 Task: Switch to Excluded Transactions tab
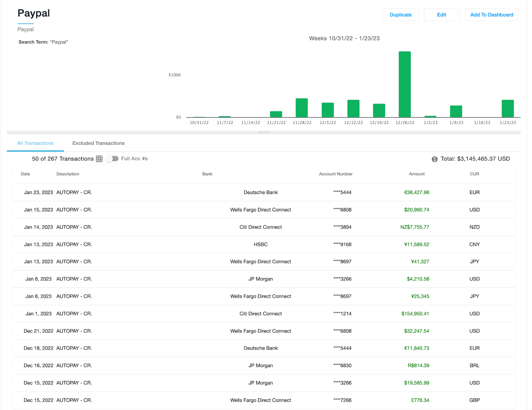point(98,143)
